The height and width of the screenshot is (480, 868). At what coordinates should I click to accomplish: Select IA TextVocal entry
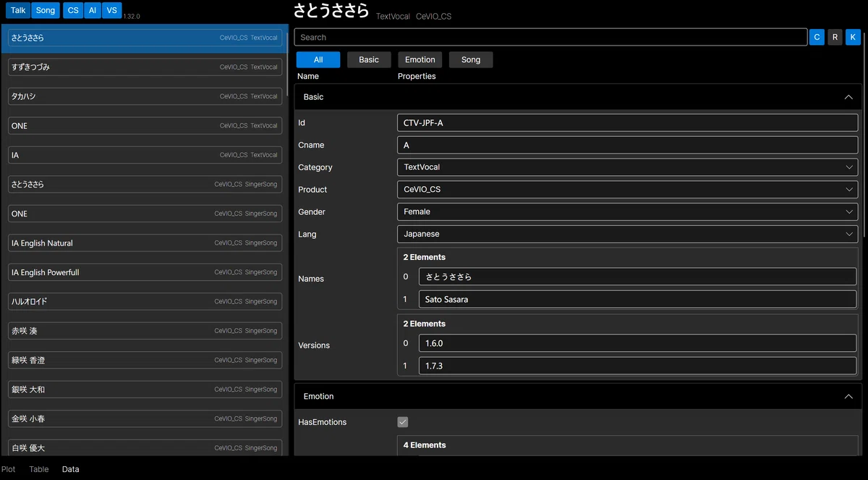click(x=145, y=155)
